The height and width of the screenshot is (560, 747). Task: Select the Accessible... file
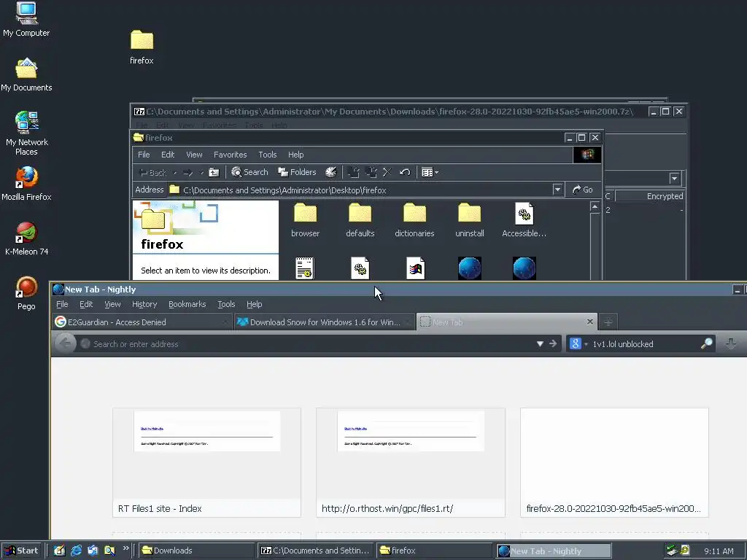pyautogui.click(x=524, y=220)
